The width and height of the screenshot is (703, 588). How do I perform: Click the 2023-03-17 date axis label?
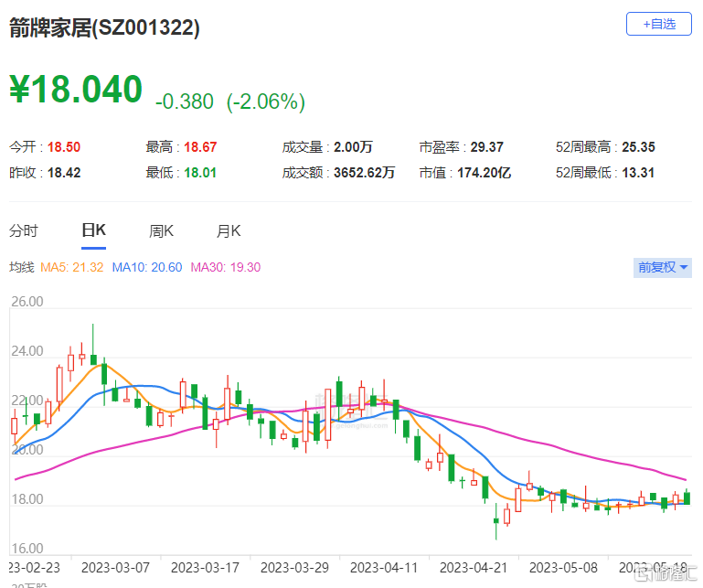click(x=205, y=568)
